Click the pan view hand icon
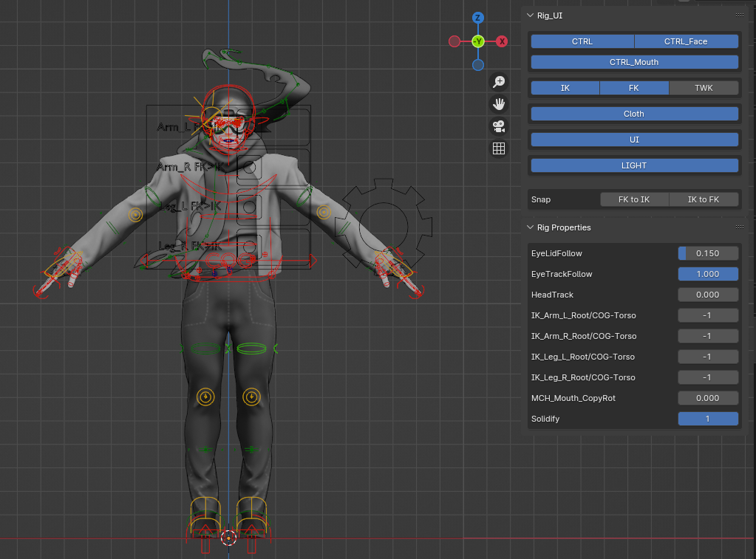This screenshot has width=756, height=559. [499, 103]
